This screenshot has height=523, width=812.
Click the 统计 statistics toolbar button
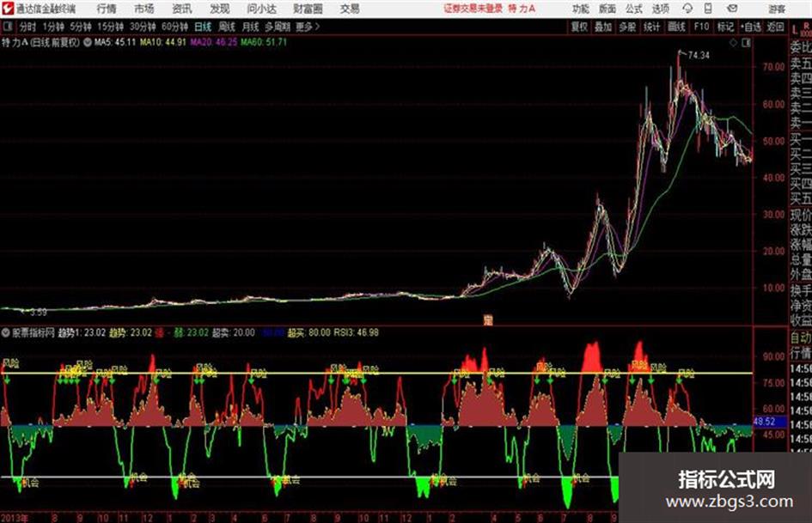point(651,27)
